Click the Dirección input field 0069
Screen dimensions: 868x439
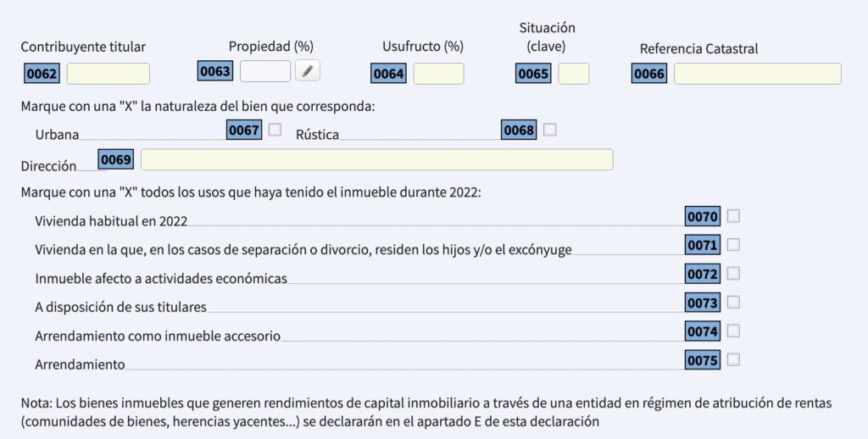377,159
